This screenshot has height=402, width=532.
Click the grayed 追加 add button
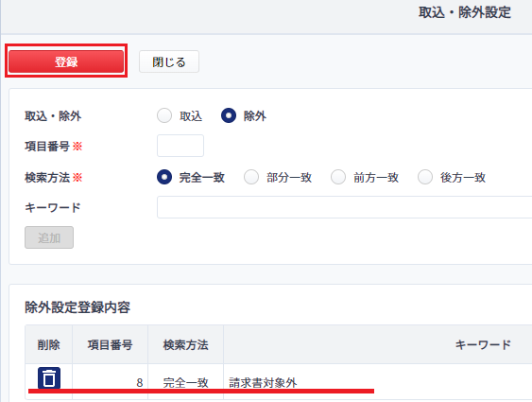[x=49, y=237]
